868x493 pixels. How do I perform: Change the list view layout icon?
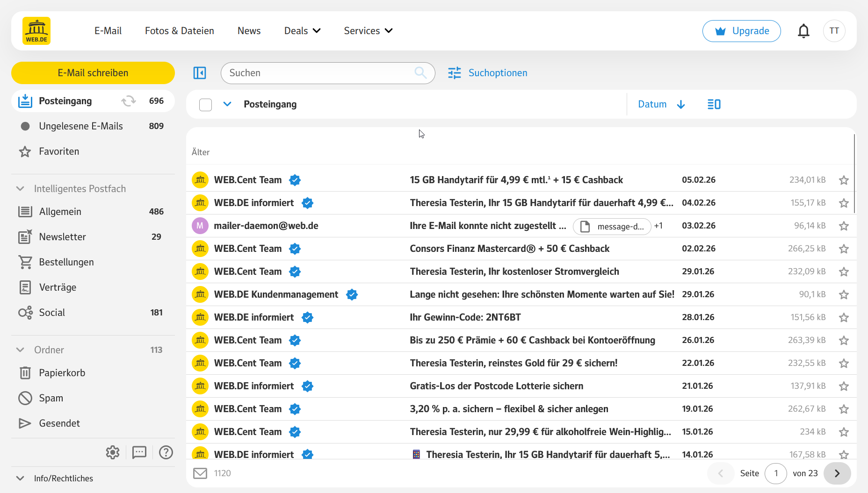click(x=714, y=104)
